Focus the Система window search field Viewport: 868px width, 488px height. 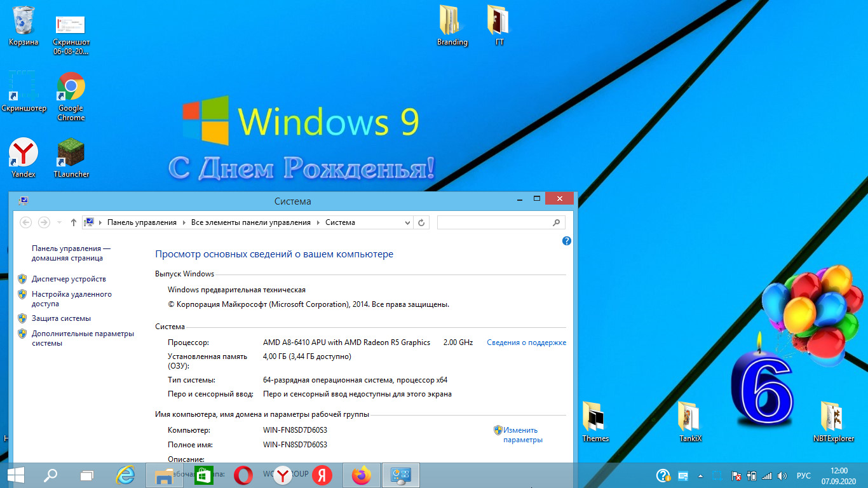coord(501,222)
